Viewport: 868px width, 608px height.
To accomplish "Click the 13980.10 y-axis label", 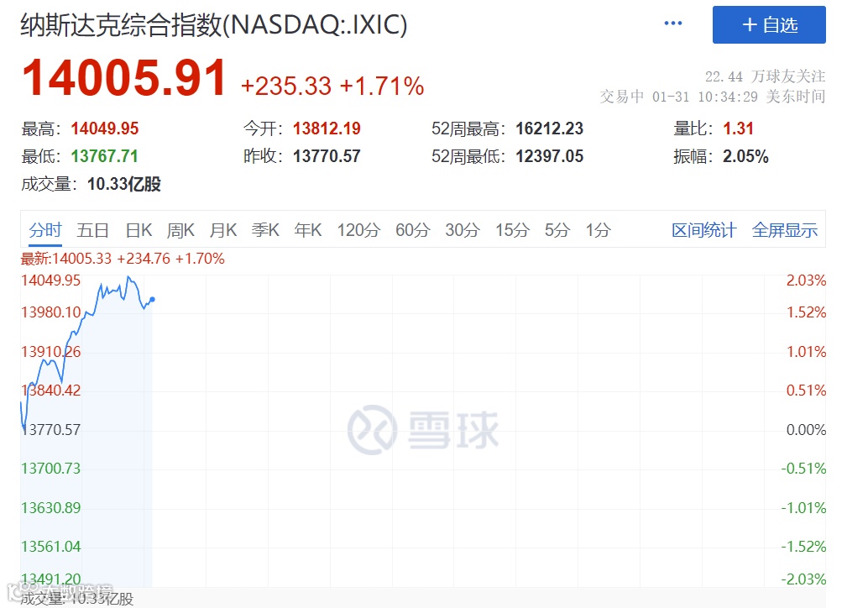I will pos(51,312).
